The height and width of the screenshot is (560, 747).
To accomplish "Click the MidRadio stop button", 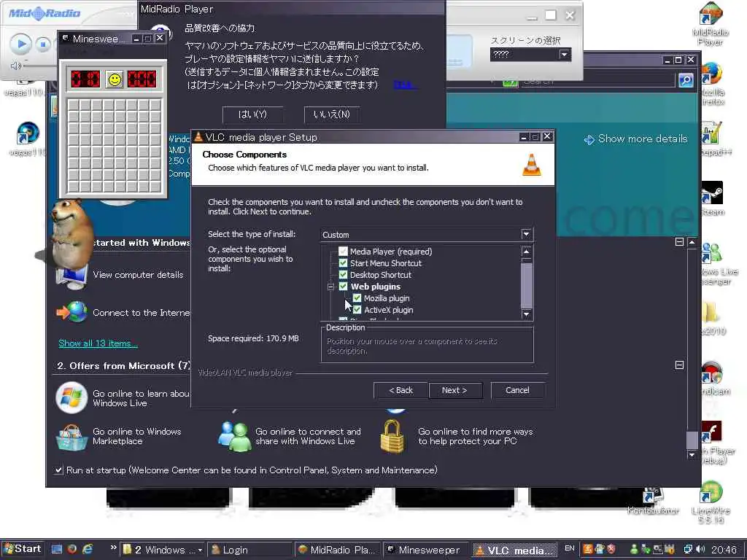I will pos(43,44).
